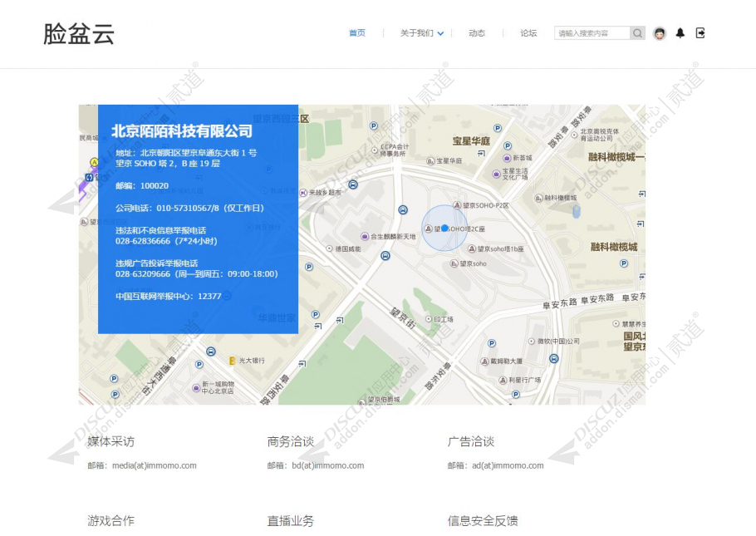
Task: Click the 媒体采访 heading
Action: [110, 441]
